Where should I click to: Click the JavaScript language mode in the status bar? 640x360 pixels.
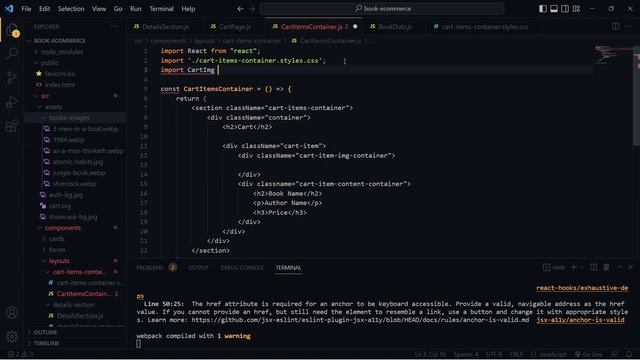tap(549, 354)
